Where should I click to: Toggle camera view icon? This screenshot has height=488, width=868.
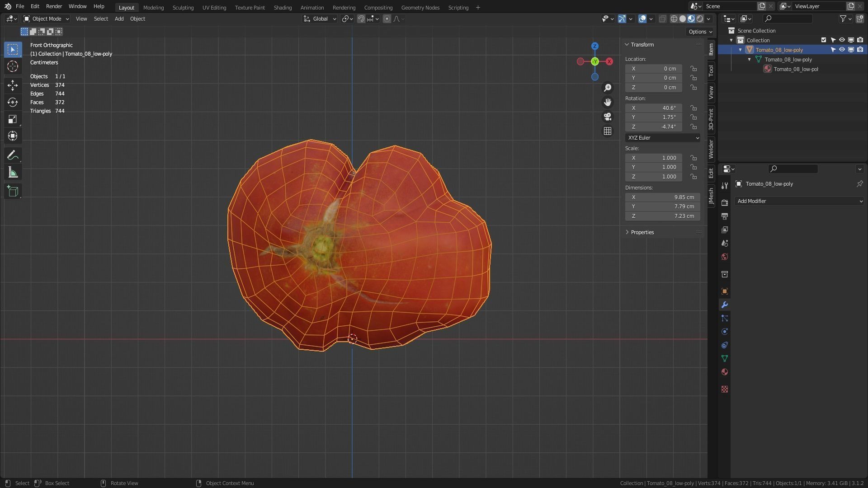pyautogui.click(x=608, y=117)
